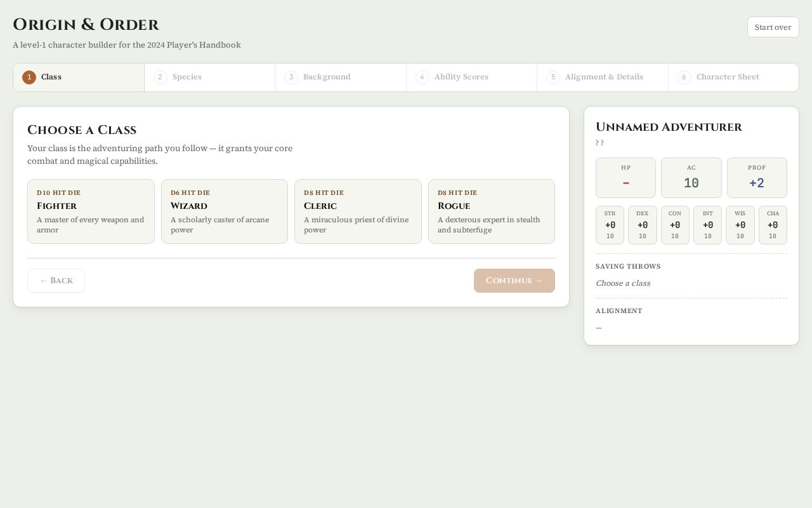Select the Fighter class card

pyautogui.click(x=91, y=211)
